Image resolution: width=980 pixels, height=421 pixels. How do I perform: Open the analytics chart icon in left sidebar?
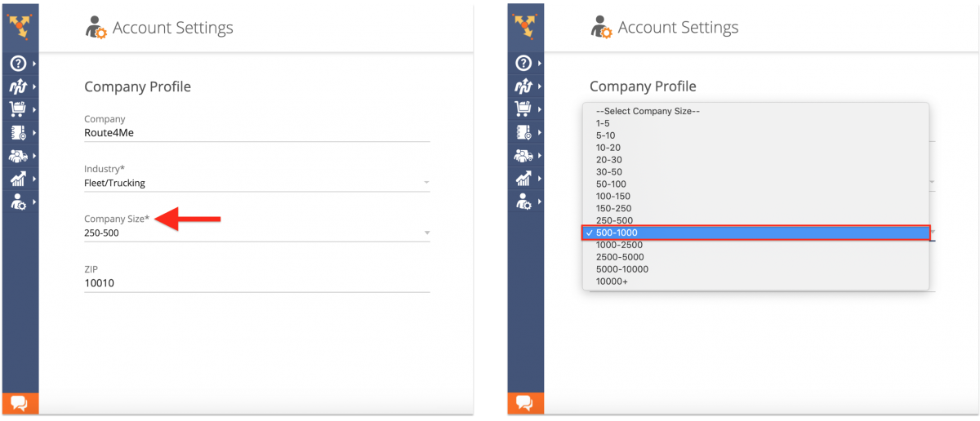18,179
